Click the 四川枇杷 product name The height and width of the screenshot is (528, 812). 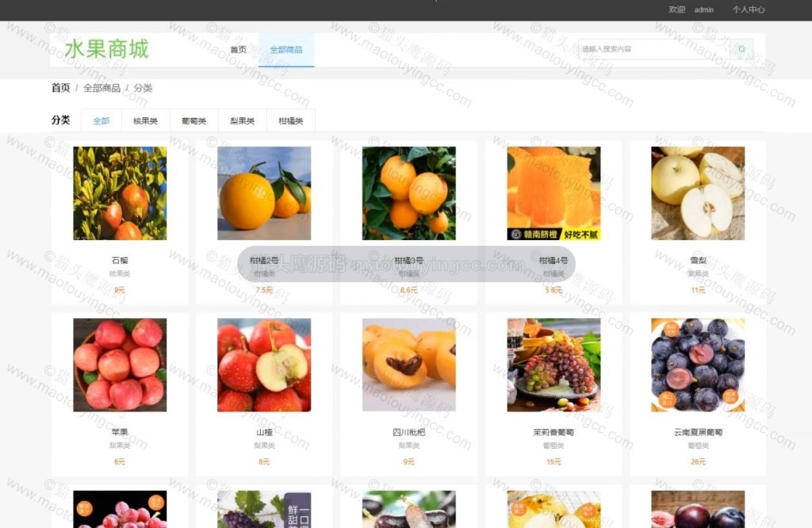click(x=408, y=432)
